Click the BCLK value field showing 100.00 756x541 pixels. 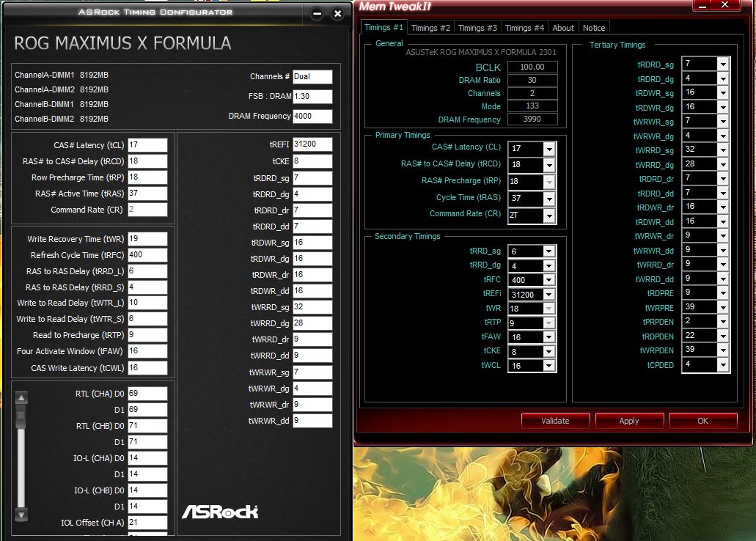(532, 67)
